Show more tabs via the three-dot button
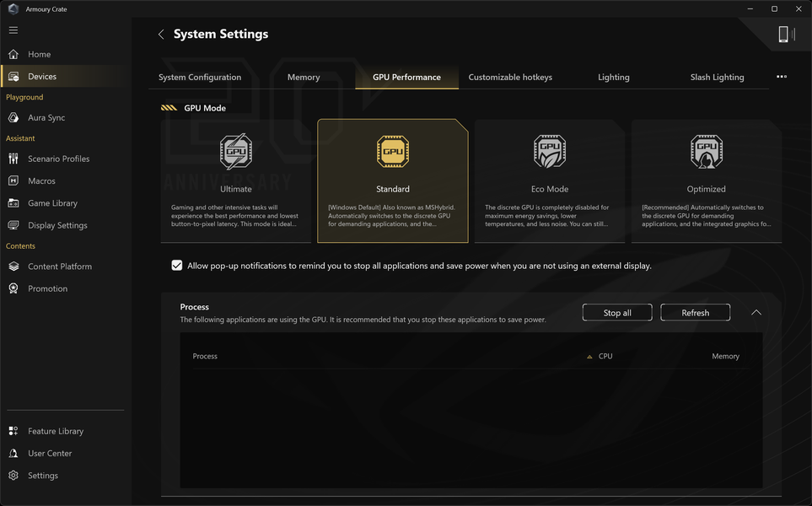Viewport: 812px width, 506px height. click(x=782, y=77)
